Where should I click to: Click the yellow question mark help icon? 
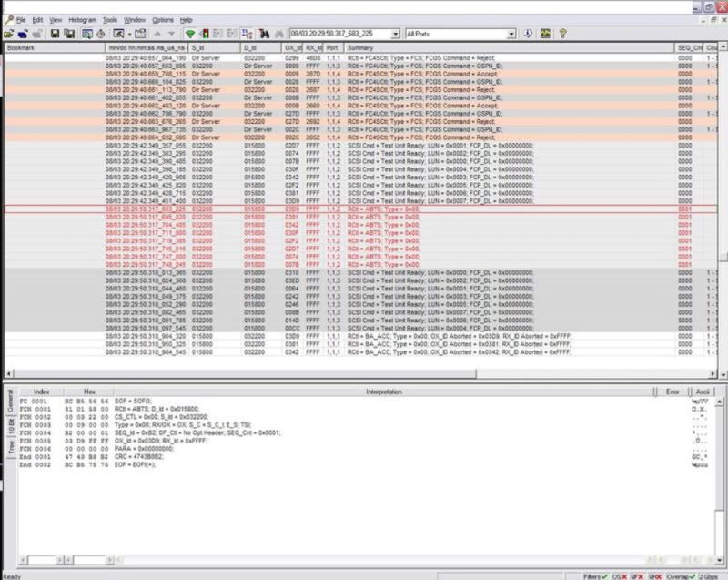click(563, 34)
